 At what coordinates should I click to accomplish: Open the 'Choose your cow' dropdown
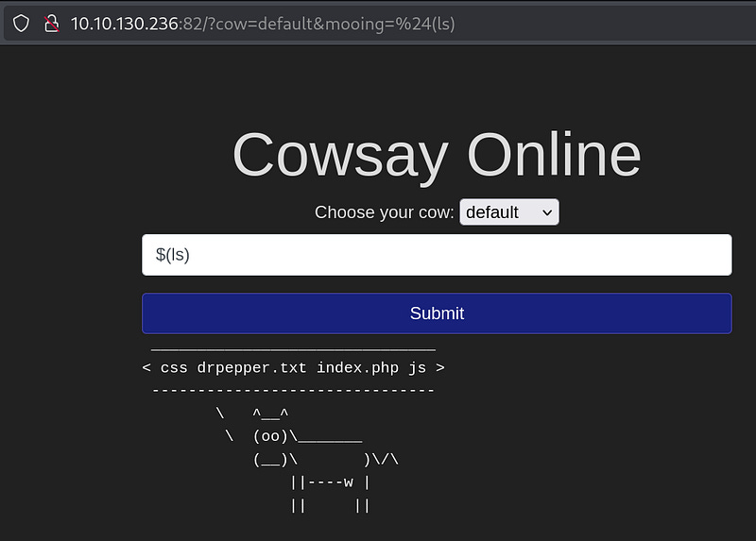point(509,212)
